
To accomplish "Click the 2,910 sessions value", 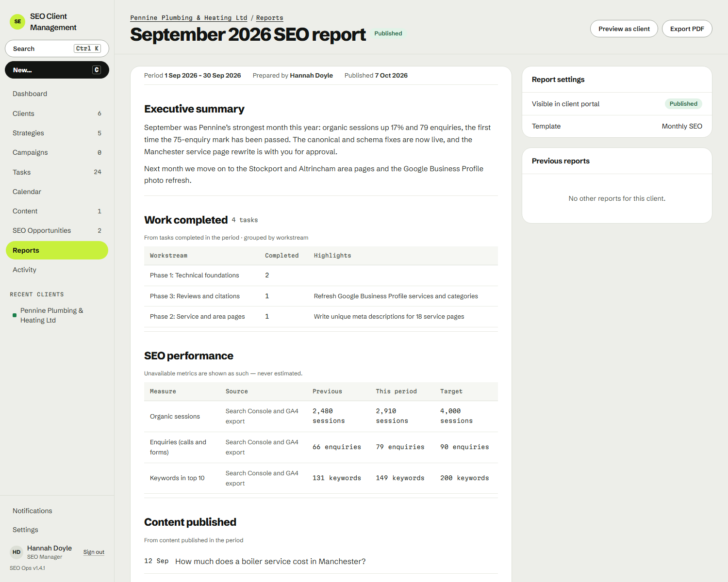I will tap(392, 416).
